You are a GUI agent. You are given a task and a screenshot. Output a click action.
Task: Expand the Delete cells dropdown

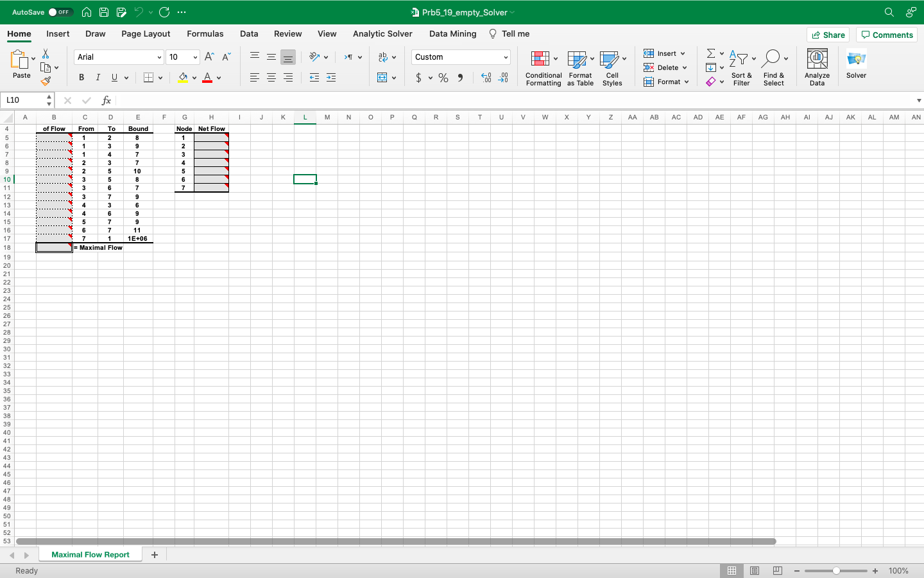pyautogui.click(x=685, y=67)
